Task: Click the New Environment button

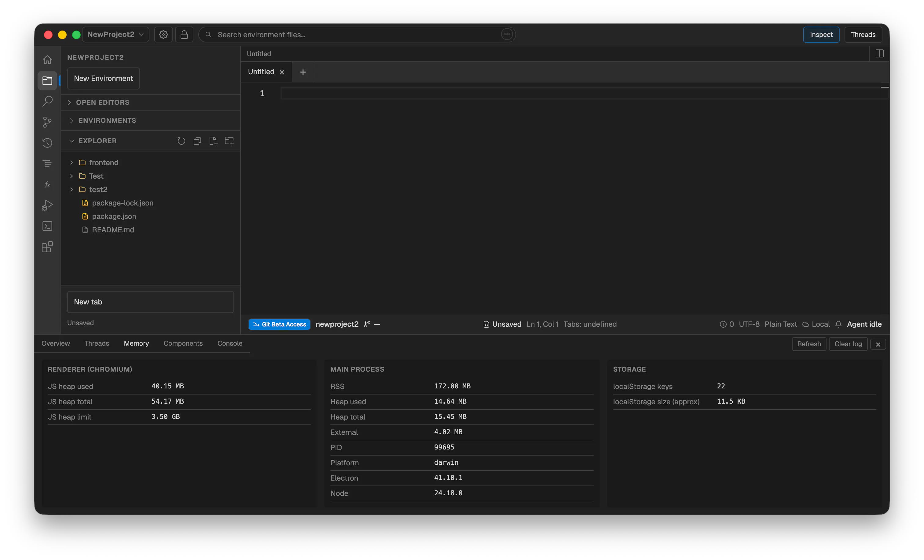Action: click(x=104, y=78)
